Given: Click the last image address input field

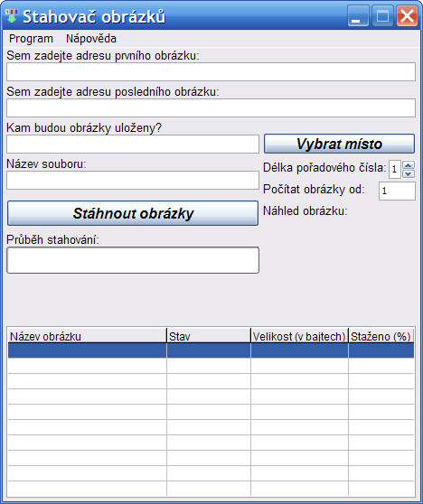Looking at the screenshot, I should [211, 108].
